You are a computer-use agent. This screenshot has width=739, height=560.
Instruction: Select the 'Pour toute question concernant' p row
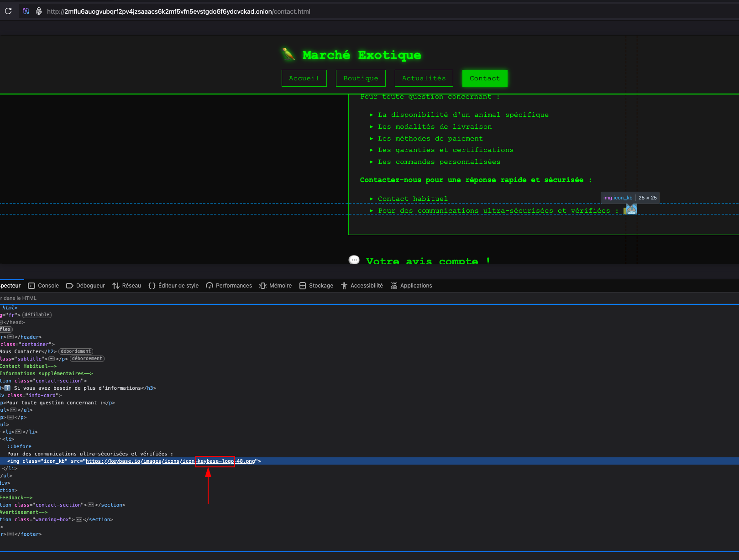369,403
